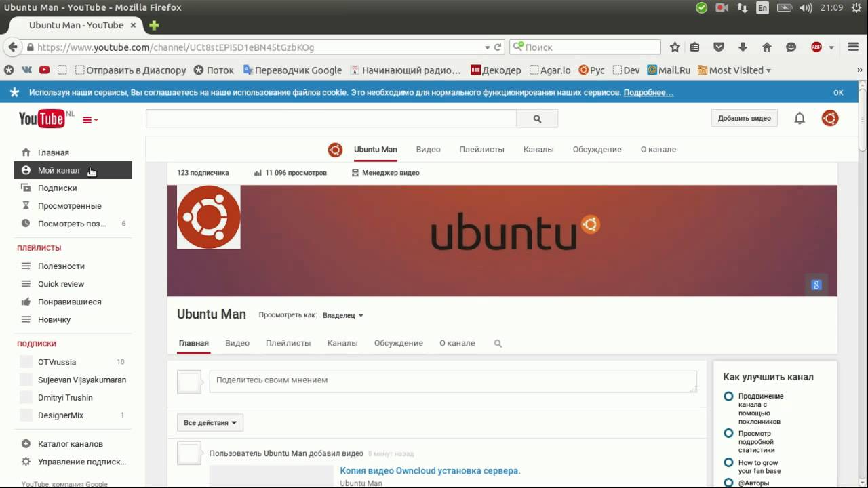Switch to the Видео tab in top nav
The image size is (868, 488).
tap(428, 150)
